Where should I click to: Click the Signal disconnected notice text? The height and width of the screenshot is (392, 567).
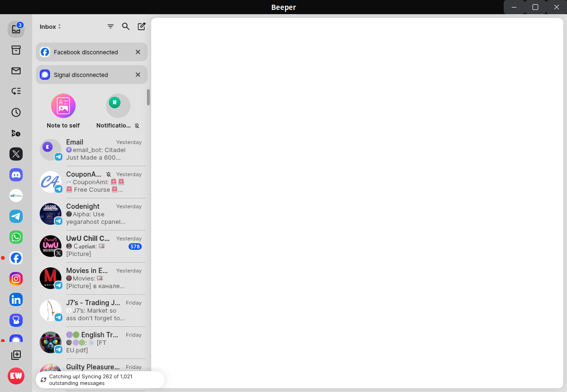point(81,75)
